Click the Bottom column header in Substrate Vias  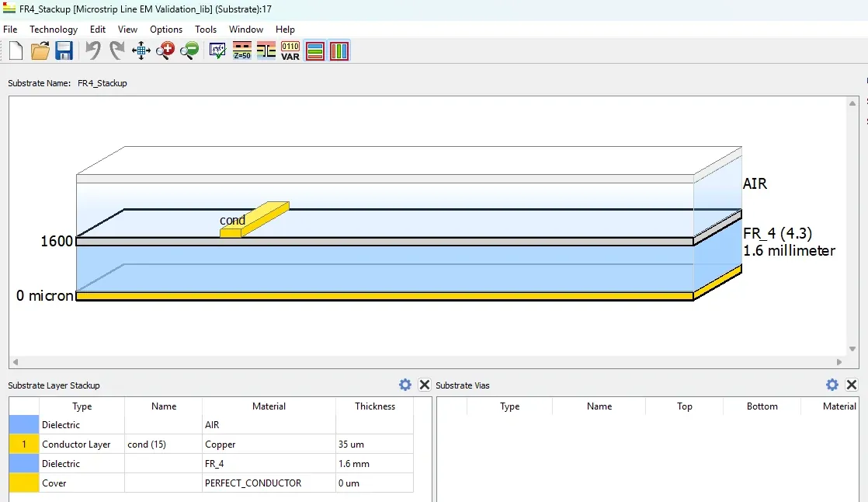pos(762,406)
